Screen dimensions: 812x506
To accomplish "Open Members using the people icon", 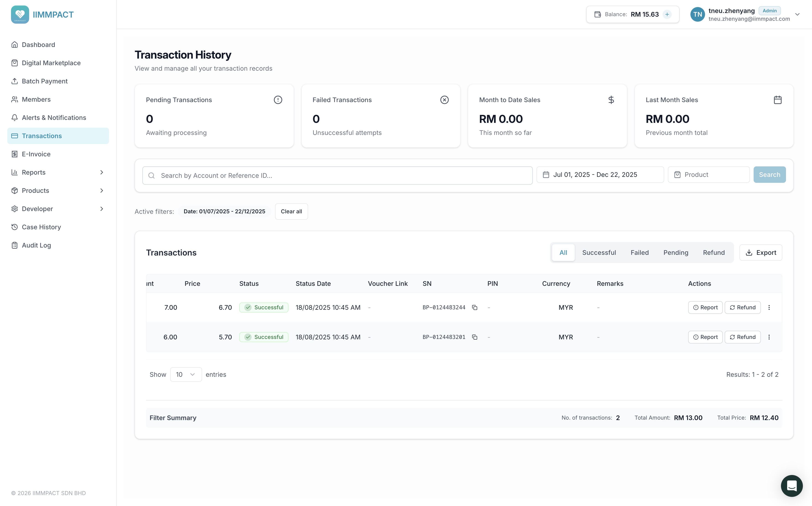I will click(14, 99).
